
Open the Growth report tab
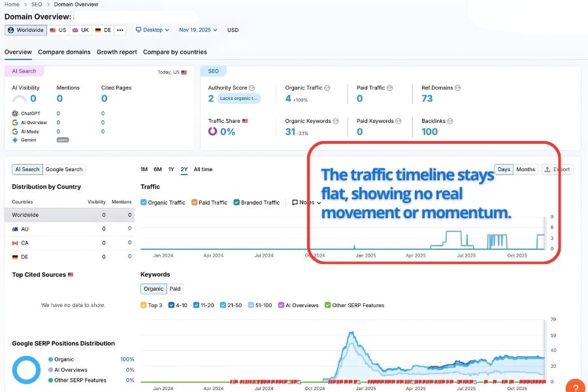click(x=118, y=52)
